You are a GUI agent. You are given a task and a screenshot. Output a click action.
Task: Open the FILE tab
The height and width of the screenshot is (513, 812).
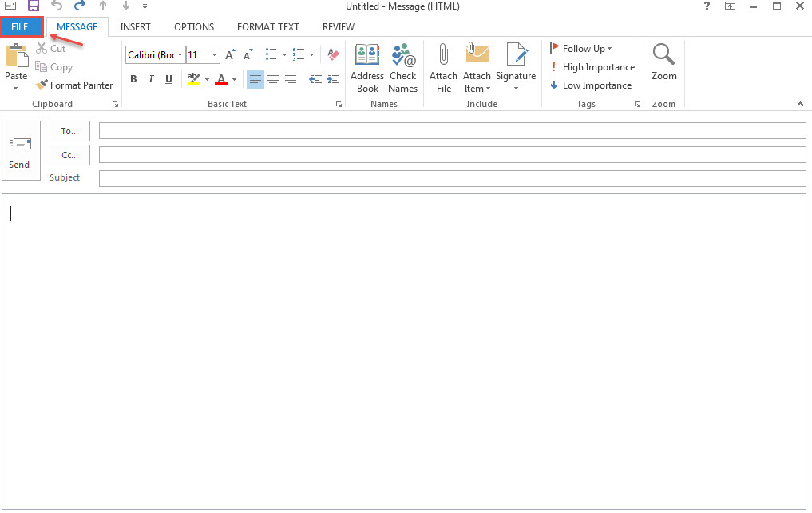pos(21,27)
